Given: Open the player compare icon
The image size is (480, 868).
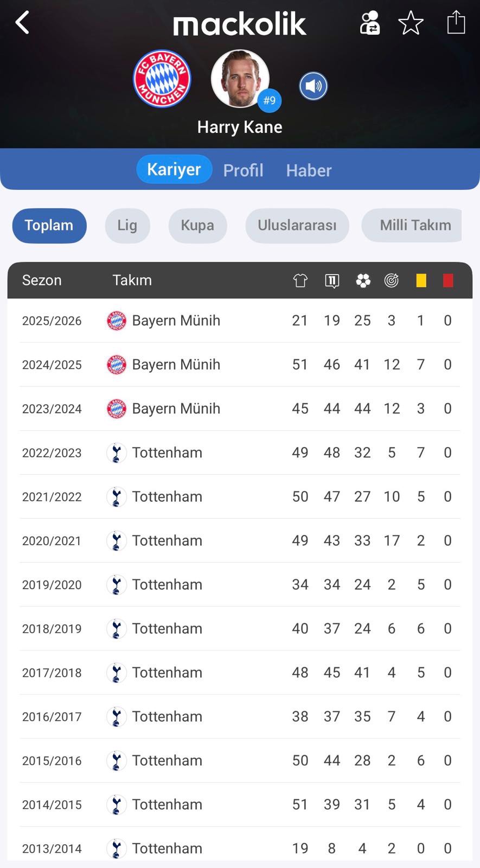Looking at the screenshot, I should coord(369,23).
